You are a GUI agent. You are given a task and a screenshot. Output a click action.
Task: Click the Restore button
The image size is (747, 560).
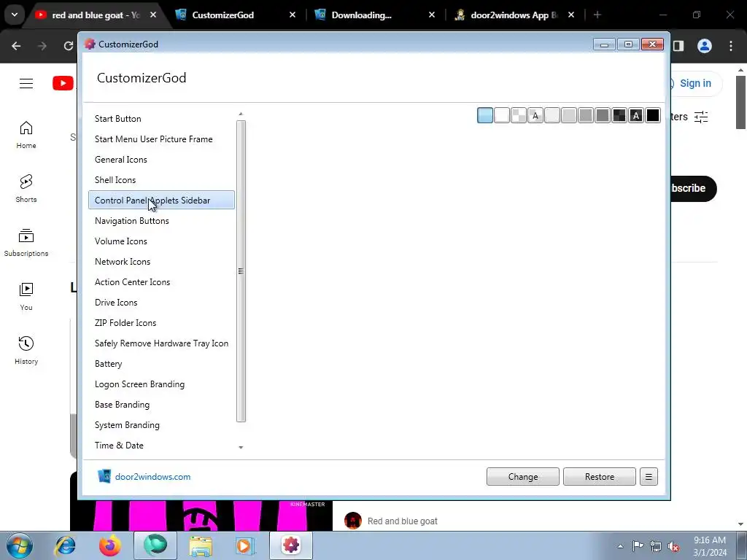click(x=600, y=477)
